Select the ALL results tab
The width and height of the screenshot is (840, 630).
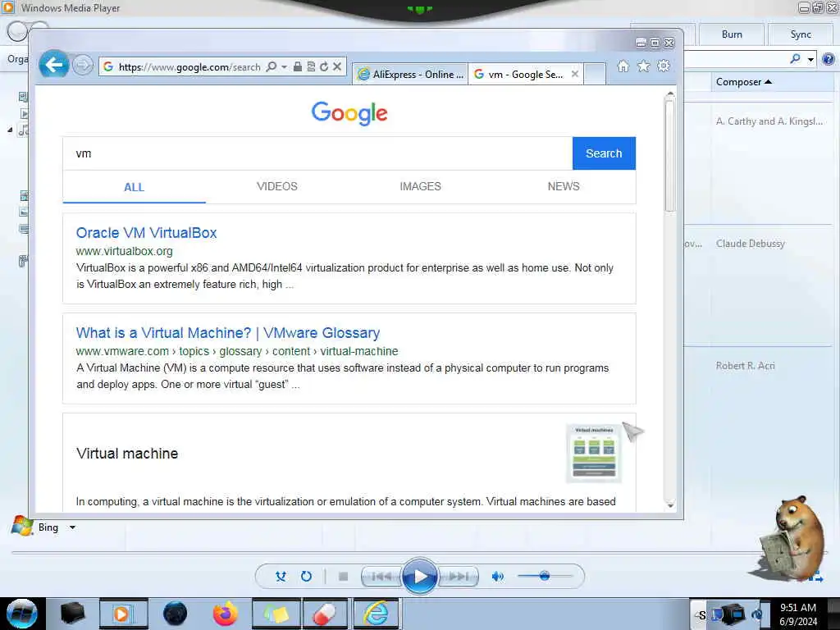click(x=134, y=187)
